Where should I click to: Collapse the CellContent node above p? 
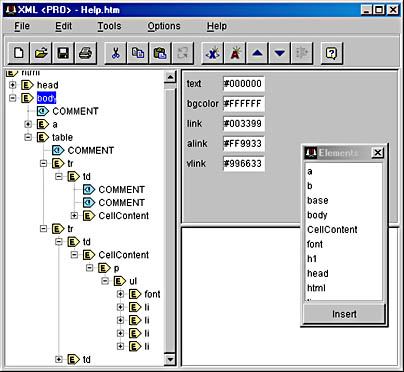pos(74,255)
